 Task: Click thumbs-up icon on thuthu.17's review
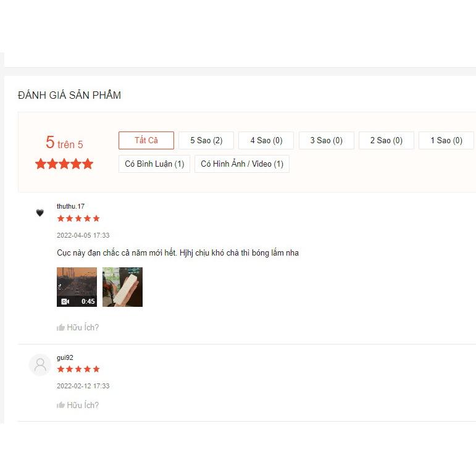point(61,327)
